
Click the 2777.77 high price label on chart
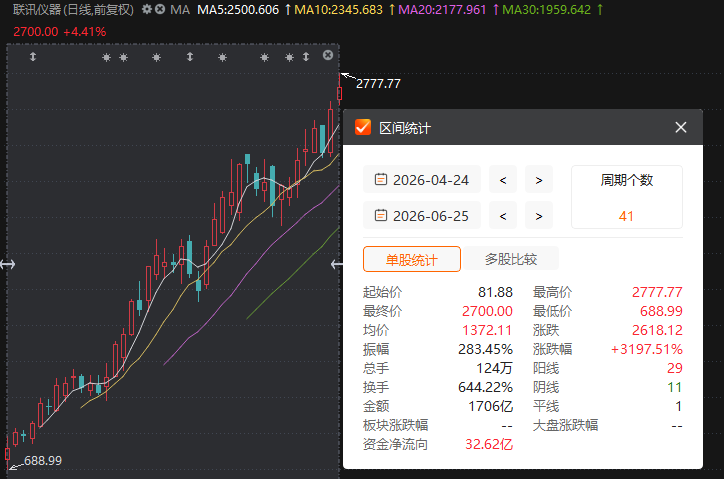tap(378, 84)
